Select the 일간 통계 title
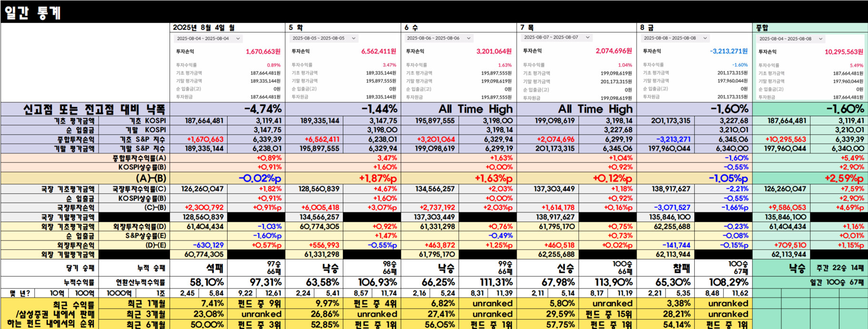The image size is (868, 329). [x=32, y=12]
